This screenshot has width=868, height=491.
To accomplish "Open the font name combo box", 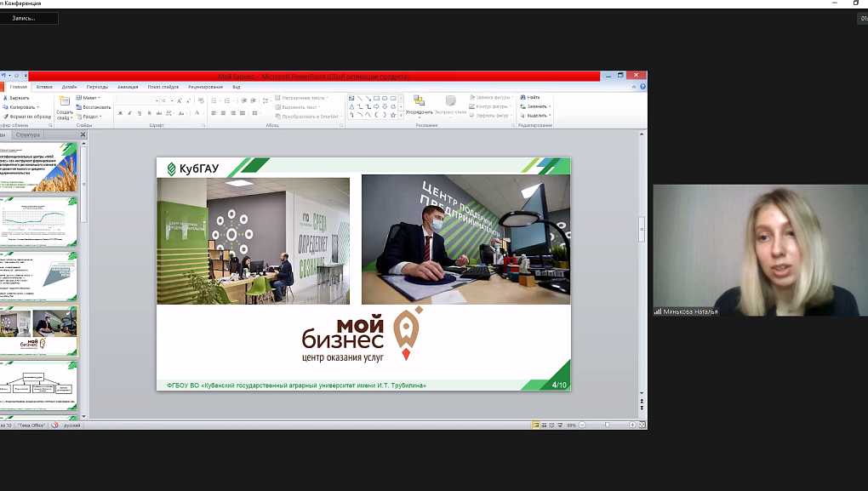I will point(137,100).
